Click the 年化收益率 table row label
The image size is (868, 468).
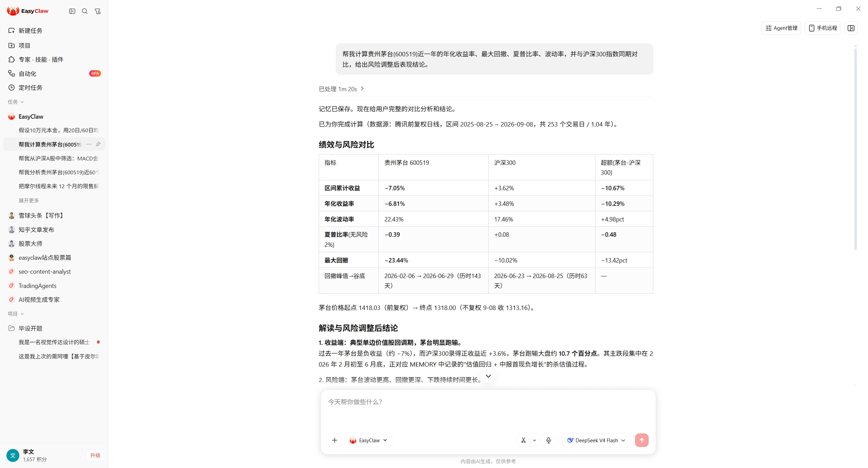click(x=339, y=203)
